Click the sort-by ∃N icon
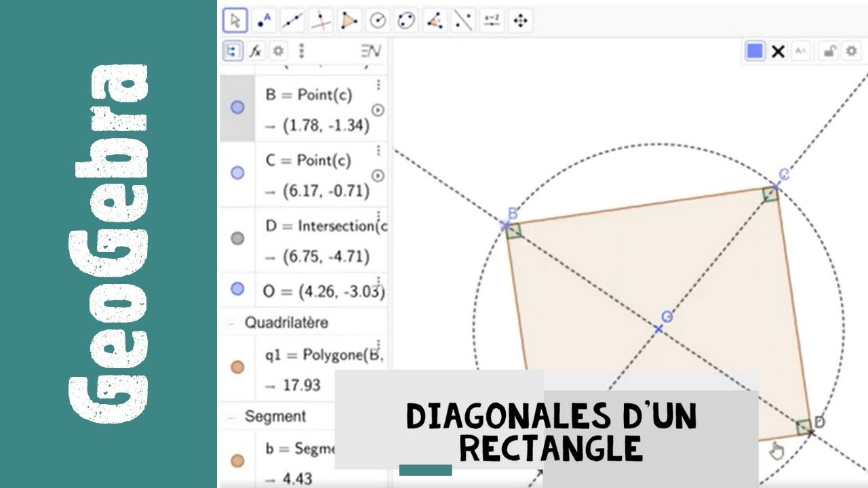The height and width of the screenshot is (488, 868). [371, 51]
